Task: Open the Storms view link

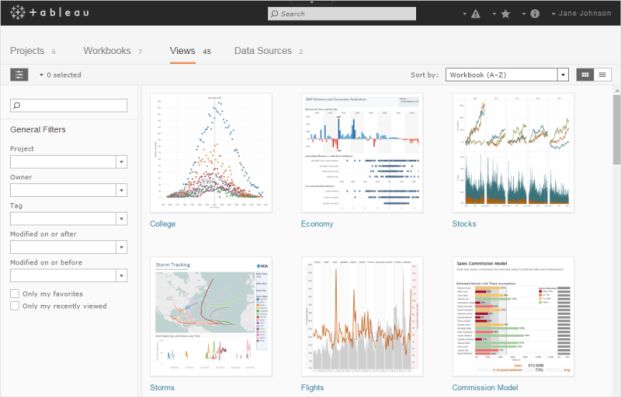Action: pyautogui.click(x=162, y=387)
